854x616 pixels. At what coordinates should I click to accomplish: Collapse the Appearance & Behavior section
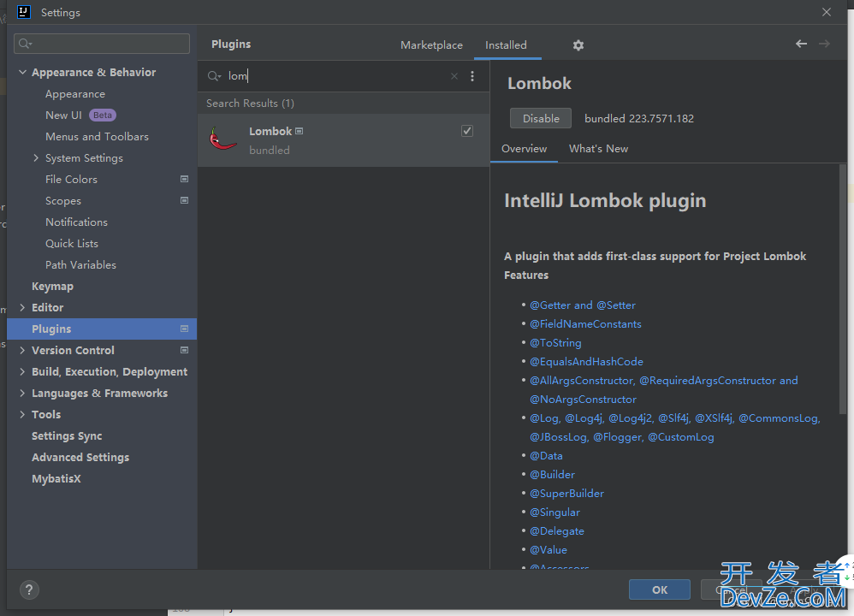[x=22, y=72]
